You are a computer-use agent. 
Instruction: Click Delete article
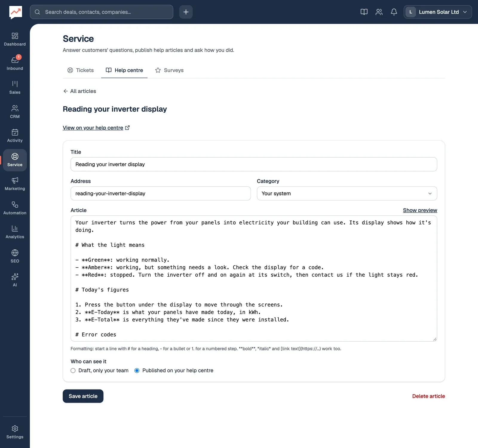[x=428, y=396]
